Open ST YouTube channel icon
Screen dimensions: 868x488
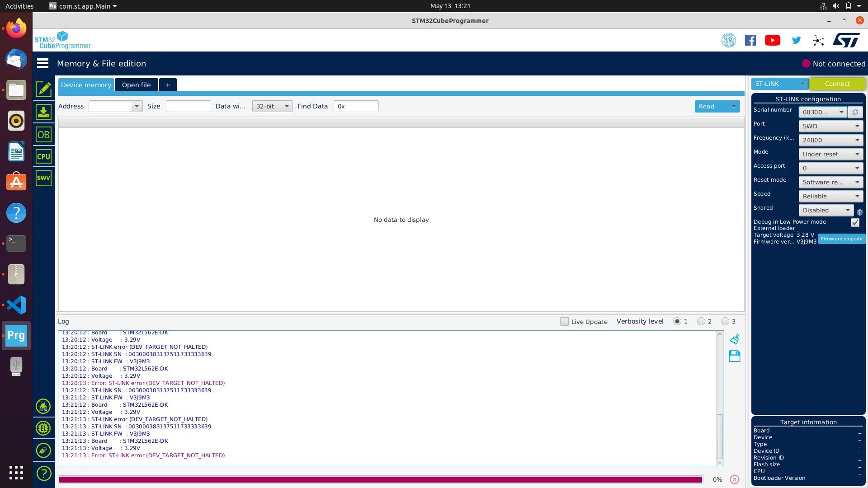tap(773, 40)
